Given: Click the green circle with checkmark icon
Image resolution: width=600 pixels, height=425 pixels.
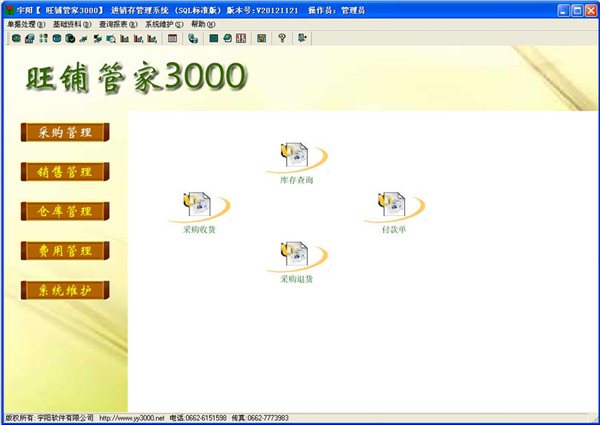Looking at the screenshot, I should point(70,38).
